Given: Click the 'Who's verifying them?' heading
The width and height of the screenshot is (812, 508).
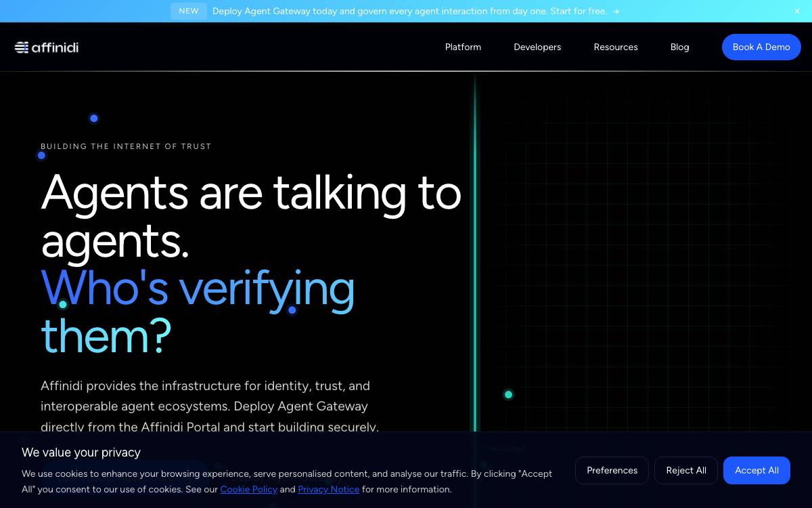Looking at the screenshot, I should (198, 312).
